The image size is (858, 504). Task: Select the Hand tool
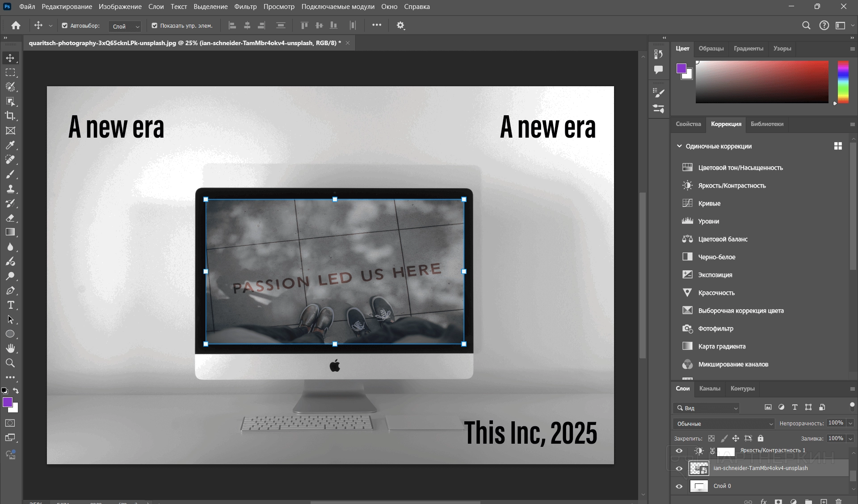(10, 349)
